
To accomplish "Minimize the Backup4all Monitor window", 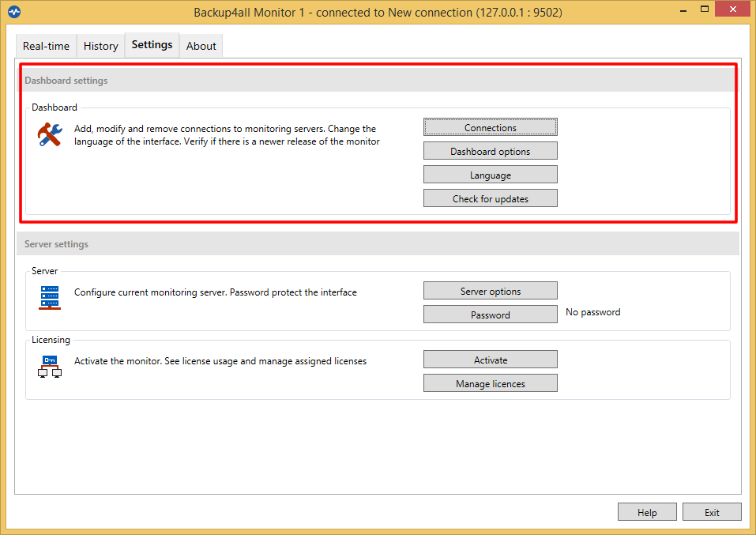I will tap(683, 9).
